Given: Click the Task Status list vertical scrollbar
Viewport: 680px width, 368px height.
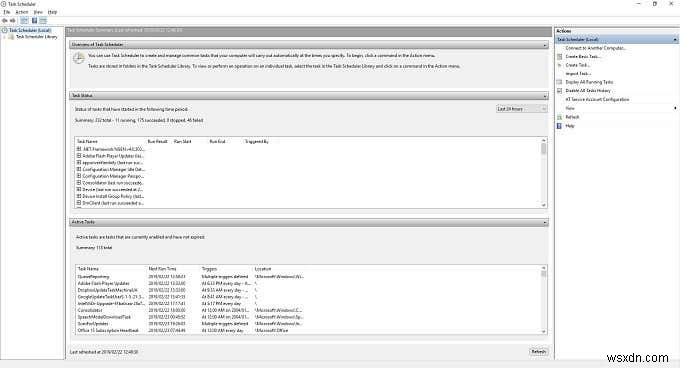Looking at the screenshot, I should 544,173.
